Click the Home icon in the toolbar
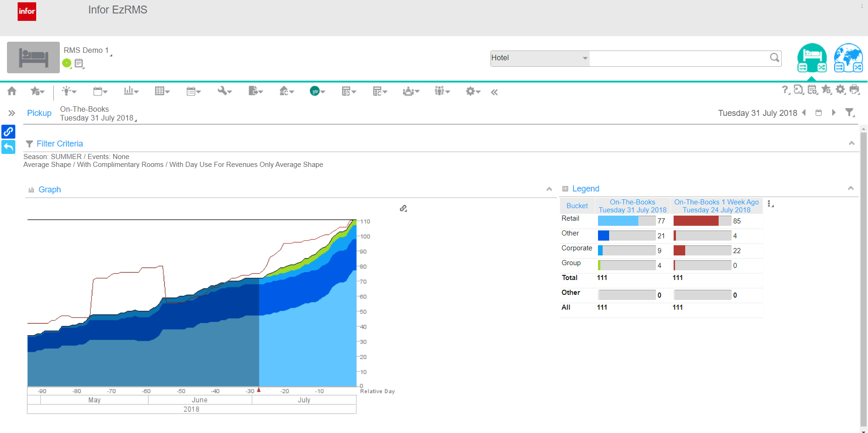The width and height of the screenshot is (868, 433). click(x=11, y=91)
